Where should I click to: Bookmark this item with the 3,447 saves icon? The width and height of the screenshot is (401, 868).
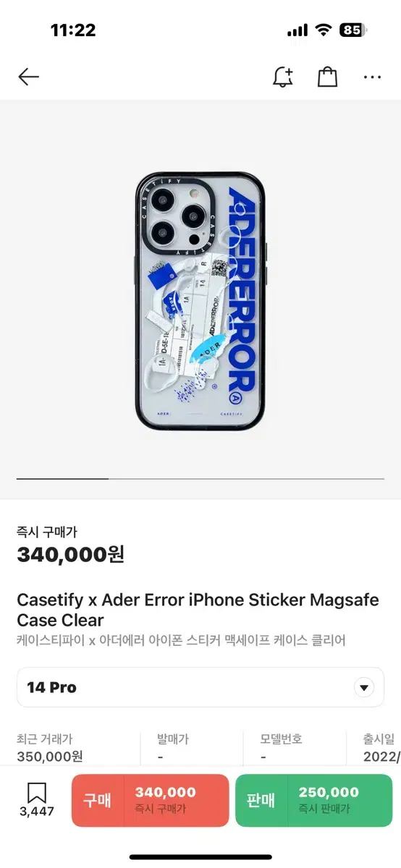pos(37,800)
